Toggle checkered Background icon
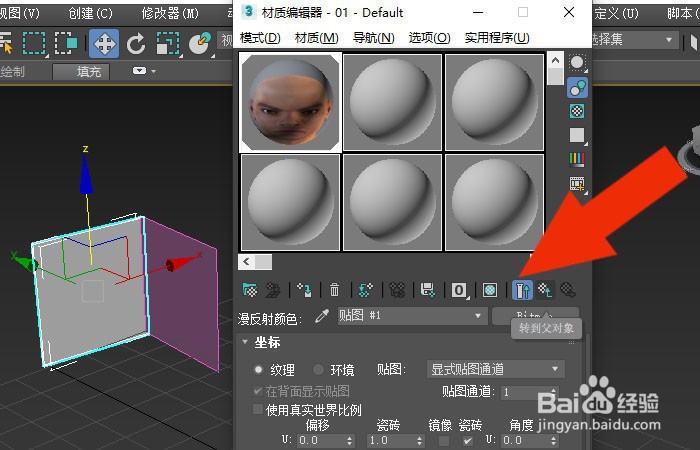Screen dimensions: 700x450 coord(577,111)
